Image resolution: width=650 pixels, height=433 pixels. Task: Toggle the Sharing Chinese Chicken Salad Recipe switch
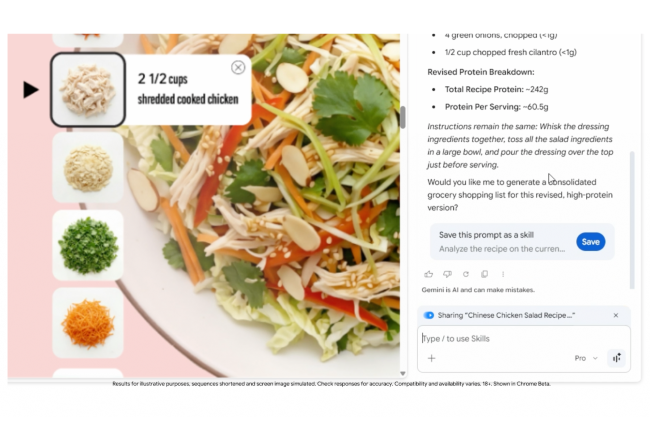click(x=429, y=315)
